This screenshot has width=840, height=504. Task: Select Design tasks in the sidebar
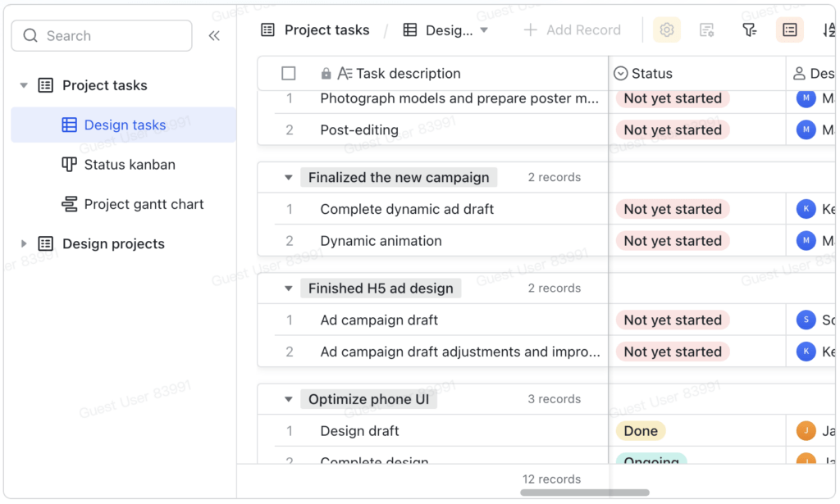125,125
